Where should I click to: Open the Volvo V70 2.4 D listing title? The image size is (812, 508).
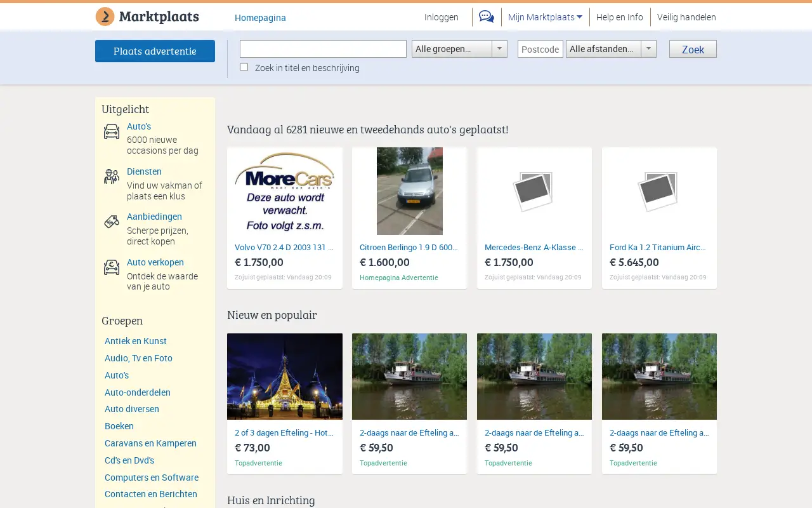click(284, 247)
